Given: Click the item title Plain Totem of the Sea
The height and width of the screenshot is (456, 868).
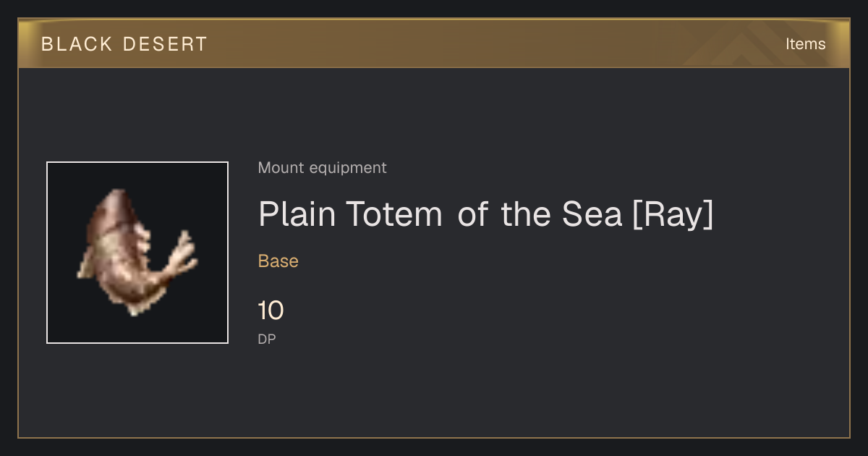Looking at the screenshot, I should 485,214.
